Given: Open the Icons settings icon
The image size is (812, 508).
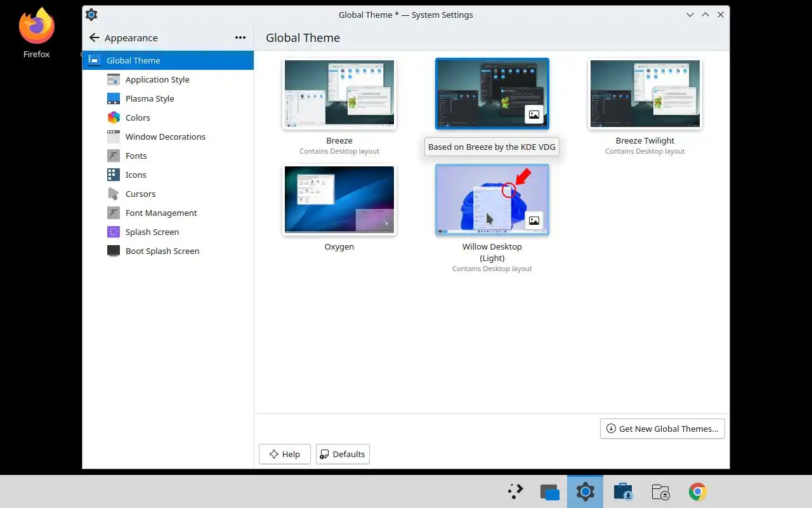Looking at the screenshot, I should tap(114, 175).
